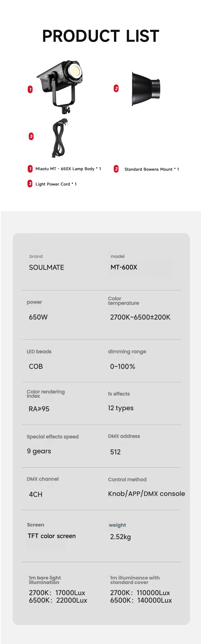Click the red 2 badge before Standard Bowens Mount label
This screenshot has width=201, height=644.
[116, 169]
